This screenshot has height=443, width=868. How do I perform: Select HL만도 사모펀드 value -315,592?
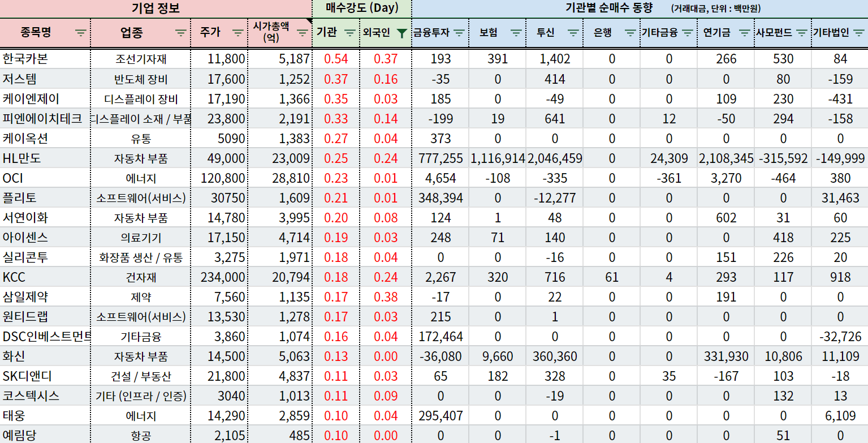click(783, 158)
